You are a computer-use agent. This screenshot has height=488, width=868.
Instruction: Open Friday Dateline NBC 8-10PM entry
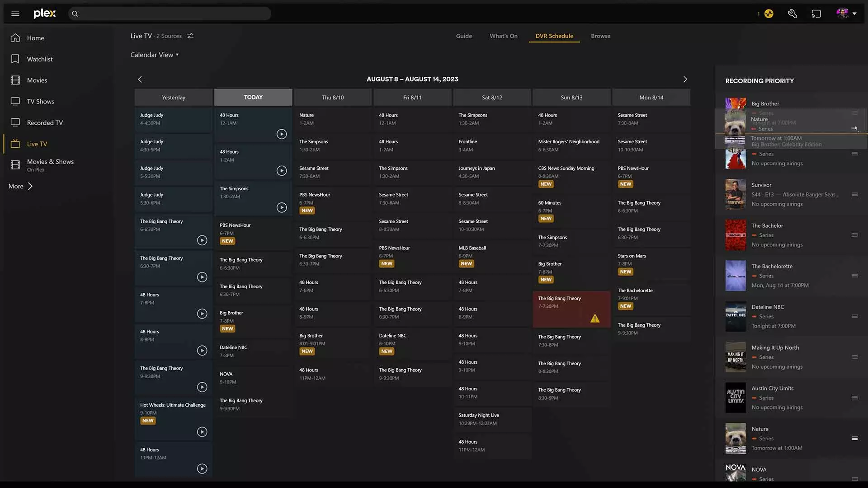(412, 345)
